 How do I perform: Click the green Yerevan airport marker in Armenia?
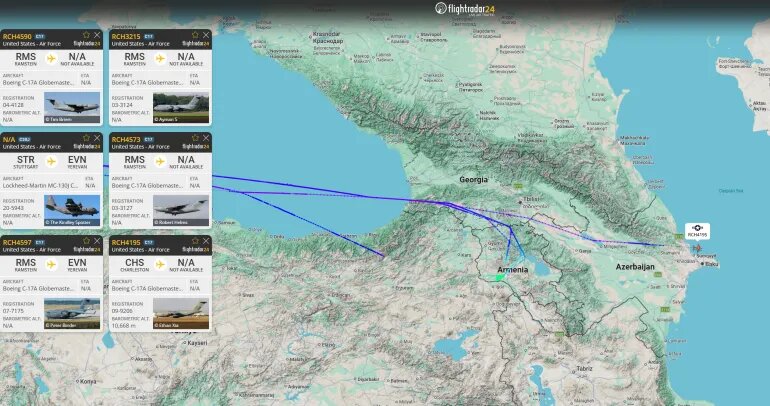tap(500, 277)
